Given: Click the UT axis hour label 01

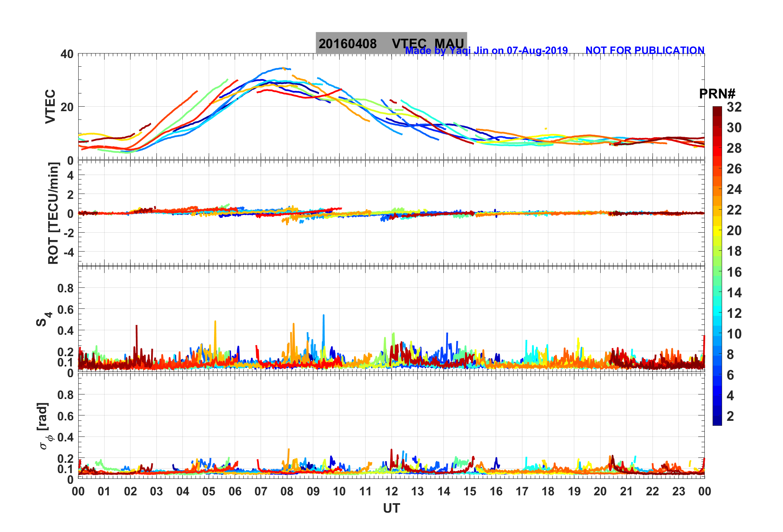Looking at the screenshot, I should coord(104,492).
